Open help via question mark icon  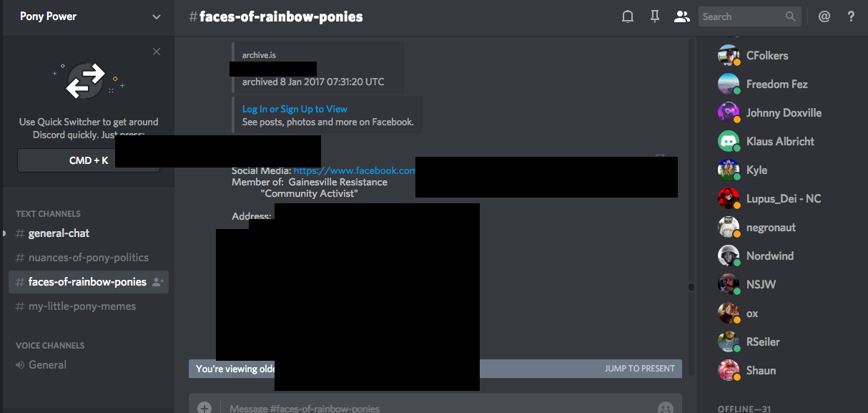coord(851,16)
